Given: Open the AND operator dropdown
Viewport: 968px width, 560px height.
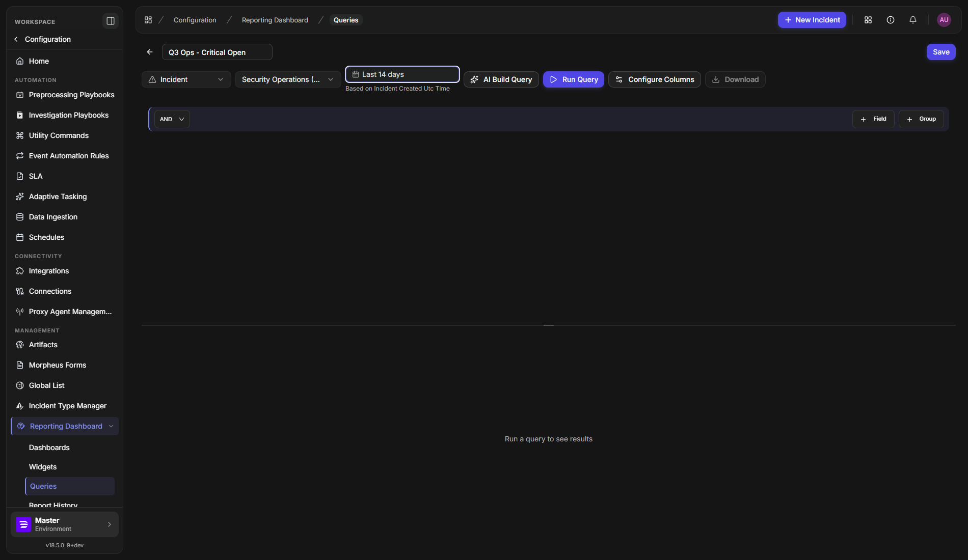Looking at the screenshot, I should click(172, 119).
